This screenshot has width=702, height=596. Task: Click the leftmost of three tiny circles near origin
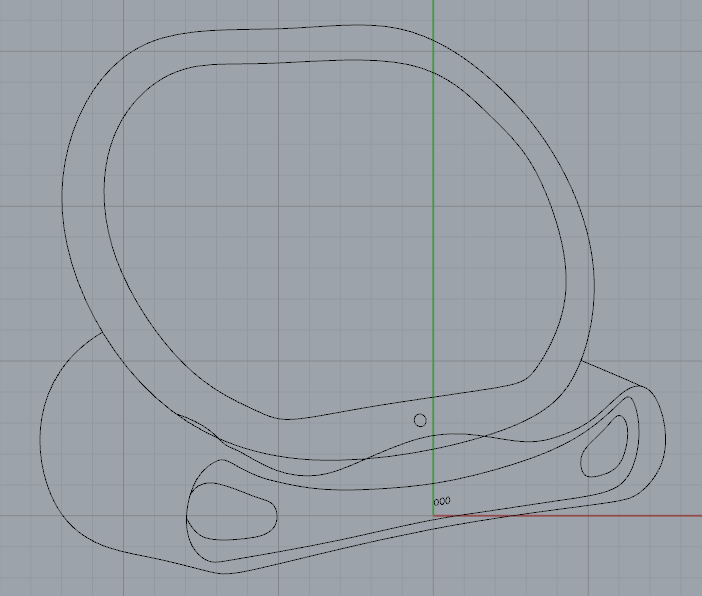436,501
